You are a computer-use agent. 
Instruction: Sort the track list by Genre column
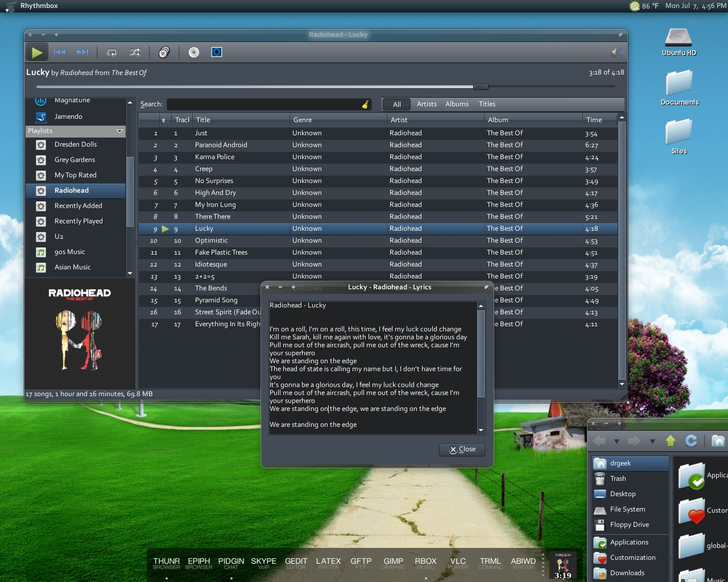(x=338, y=120)
